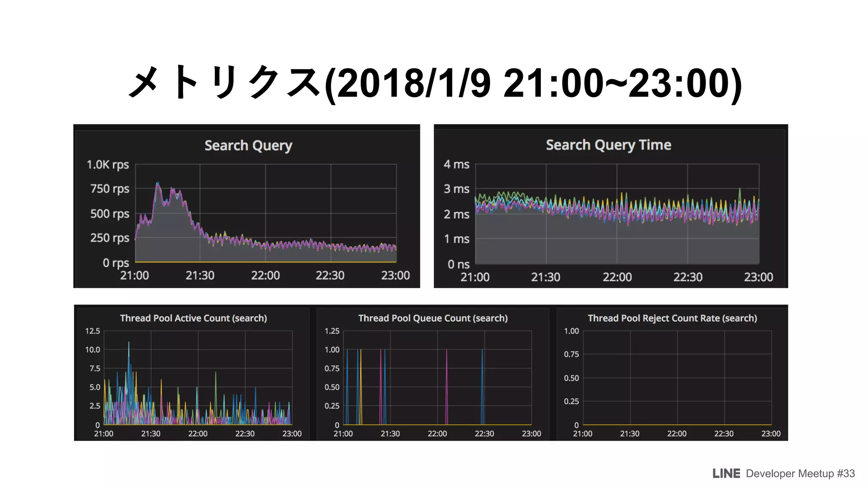Click the magenta spike after 22:00 in Queue Count
The image size is (868, 488).
[x=447, y=387]
